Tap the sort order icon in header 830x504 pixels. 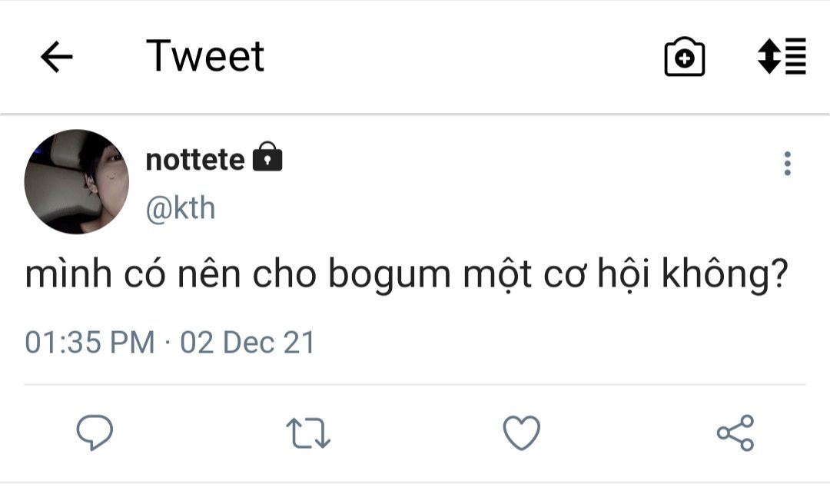click(x=782, y=56)
